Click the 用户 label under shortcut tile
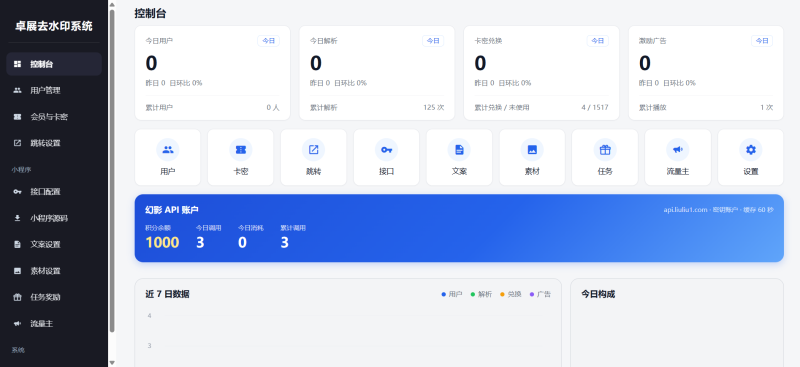The width and height of the screenshot is (800, 367). click(167, 172)
